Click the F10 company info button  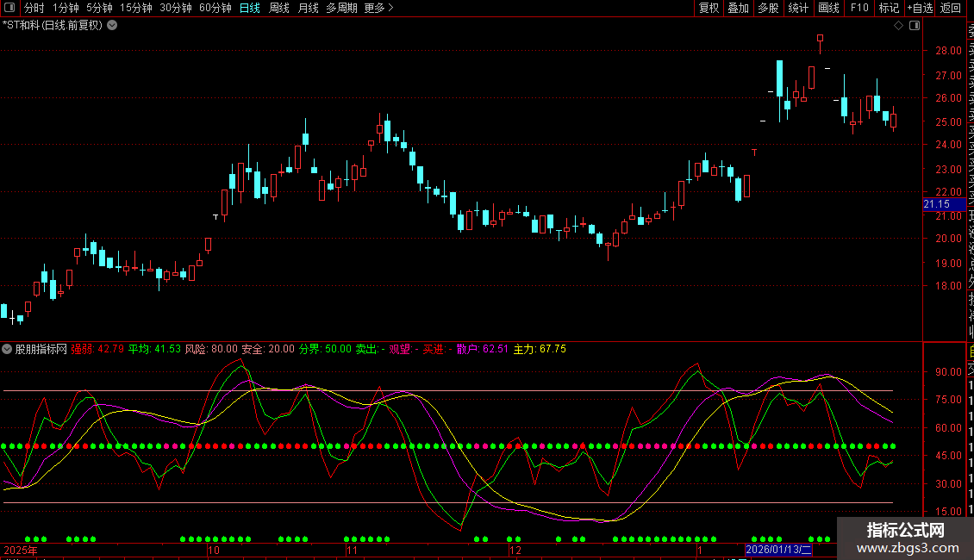[859, 8]
